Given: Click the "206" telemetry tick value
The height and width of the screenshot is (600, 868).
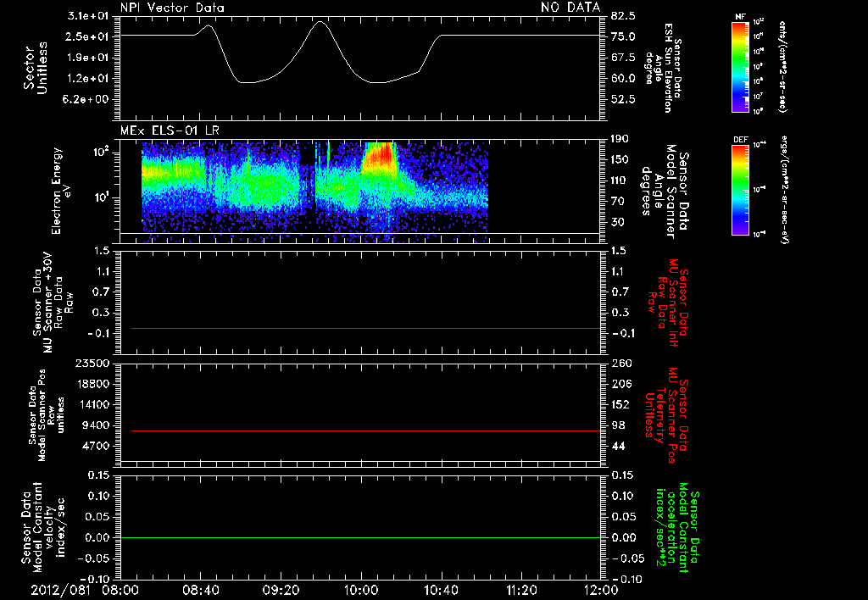Looking at the screenshot, I should pyautogui.click(x=620, y=384).
